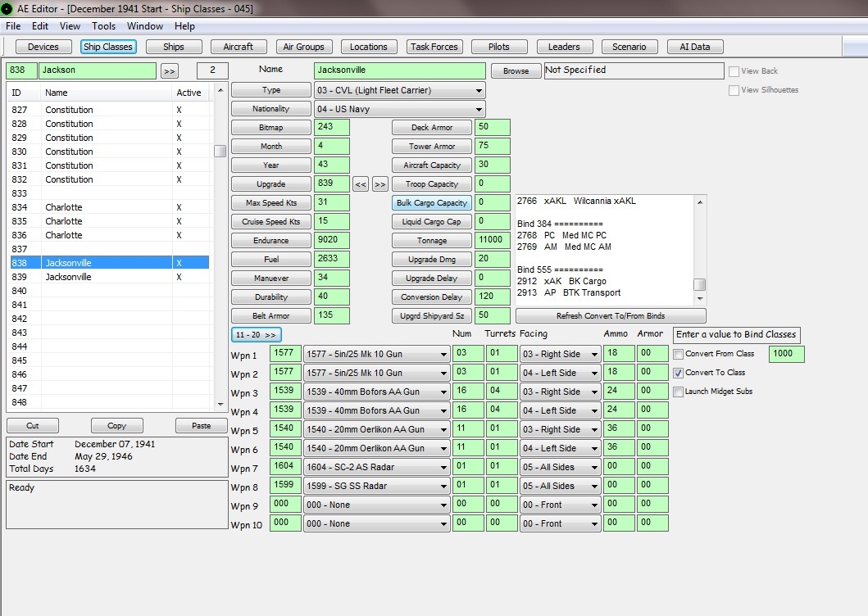This screenshot has height=616, width=868.
Task: Open the Wpn 8 facing dropdown All Sides
Action: 560,486
